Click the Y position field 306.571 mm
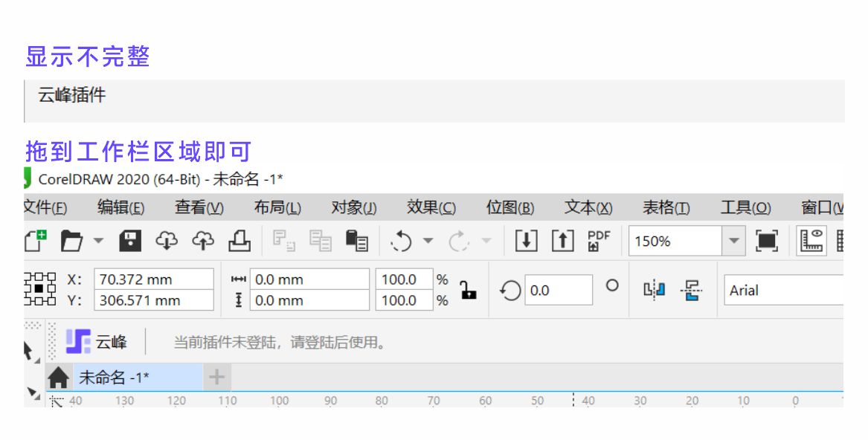868x440 pixels. (154, 300)
